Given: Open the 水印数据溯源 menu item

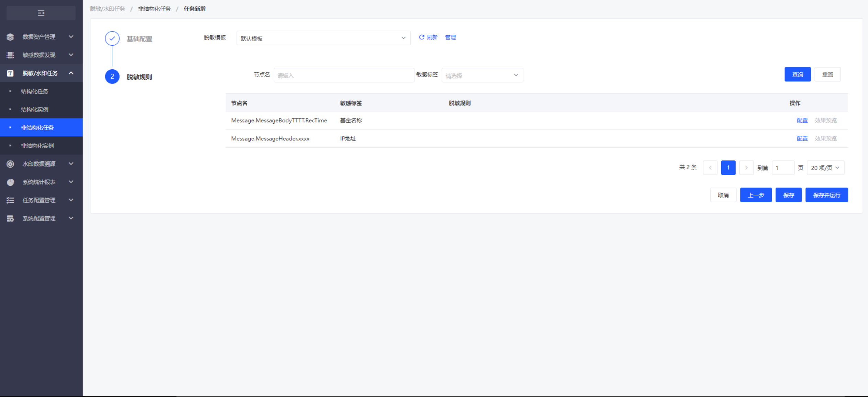Looking at the screenshot, I should [41, 164].
